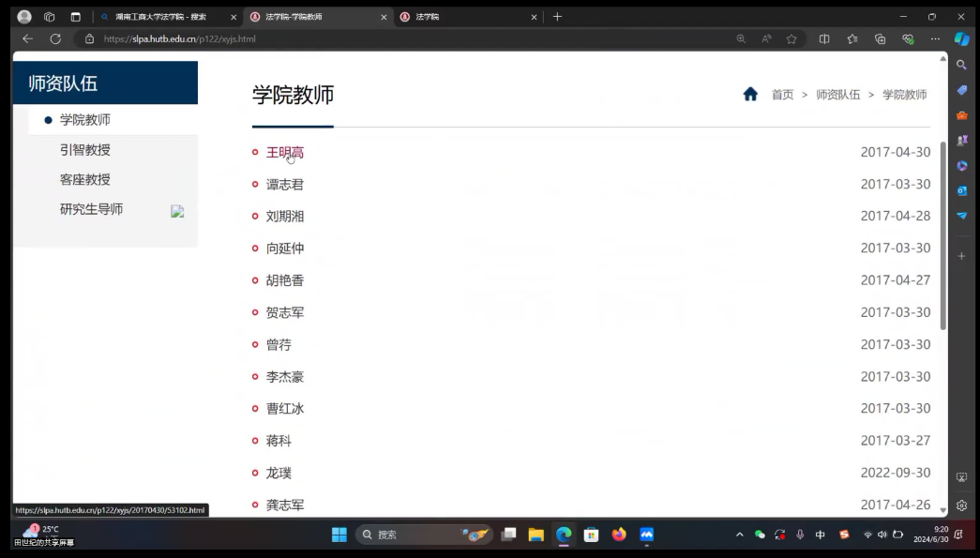Open the sidebar search icon

point(961,65)
